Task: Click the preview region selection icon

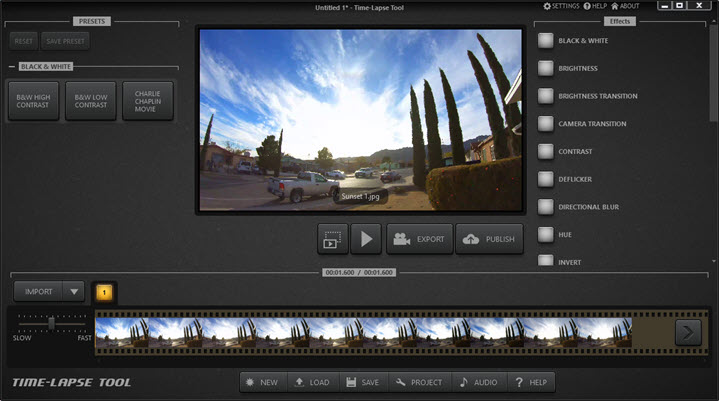Action: (332, 239)
